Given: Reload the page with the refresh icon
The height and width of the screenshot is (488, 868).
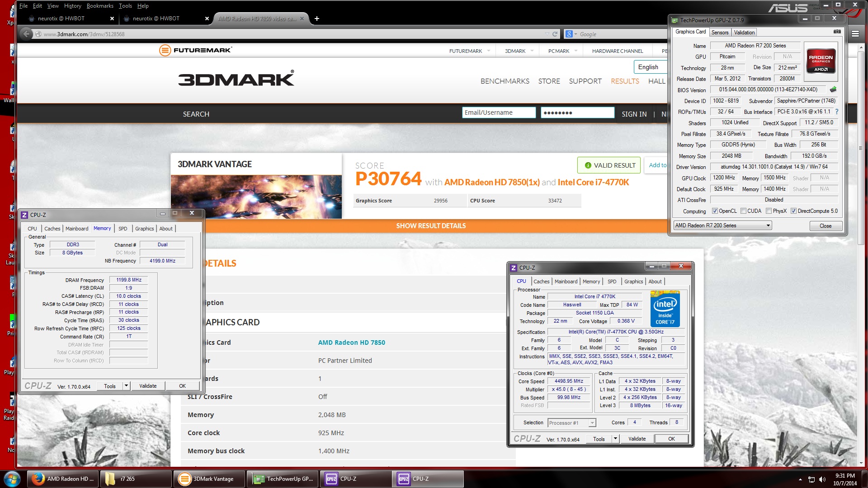Looking at the screenshot, I should coord(555,34).
